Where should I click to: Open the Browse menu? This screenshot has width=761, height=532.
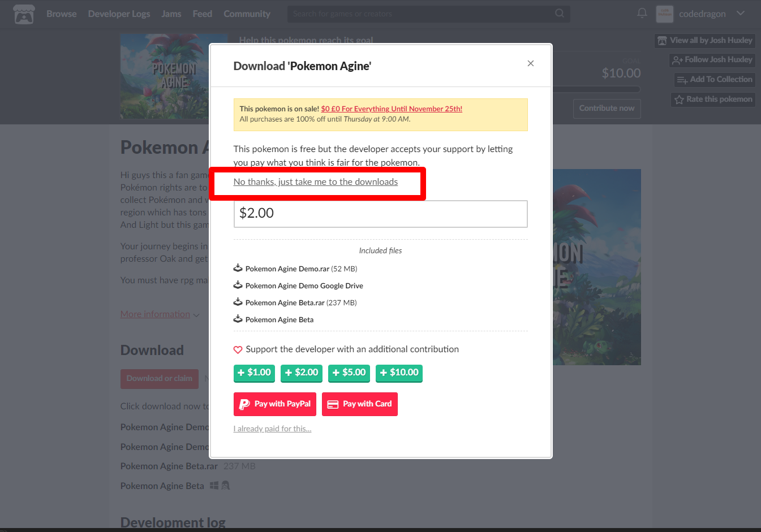(x=62, y=14)
